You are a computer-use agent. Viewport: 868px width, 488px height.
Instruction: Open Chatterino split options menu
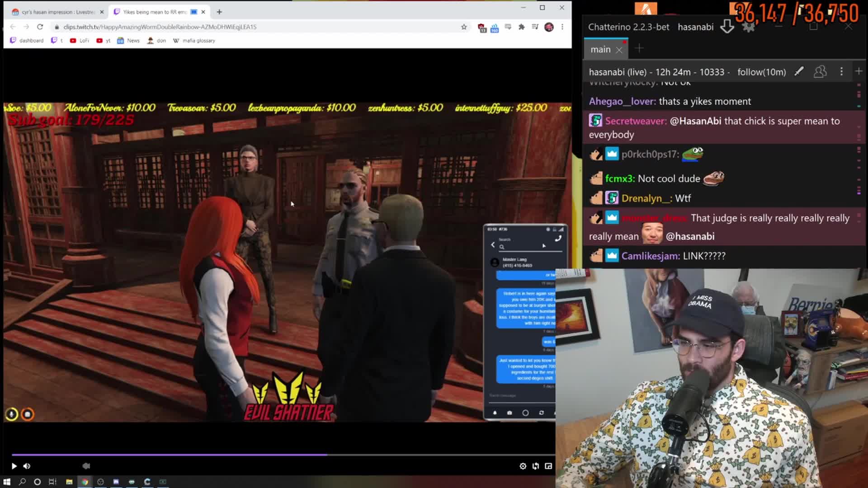tap(841, 71)
